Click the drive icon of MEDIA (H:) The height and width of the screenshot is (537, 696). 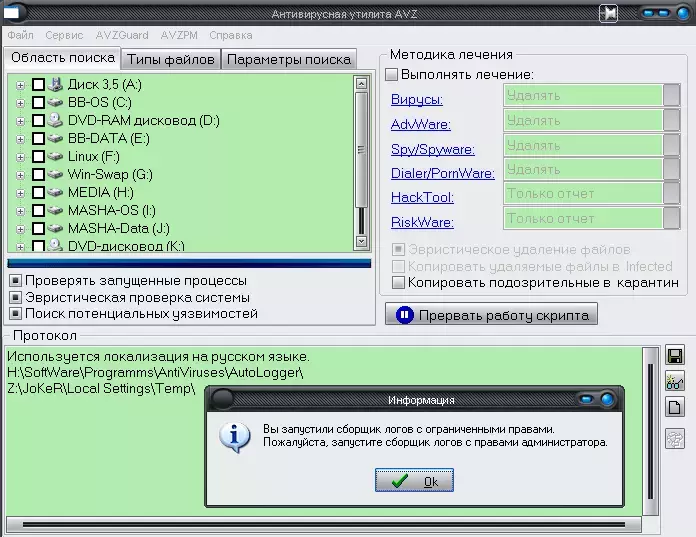(55, 192)
